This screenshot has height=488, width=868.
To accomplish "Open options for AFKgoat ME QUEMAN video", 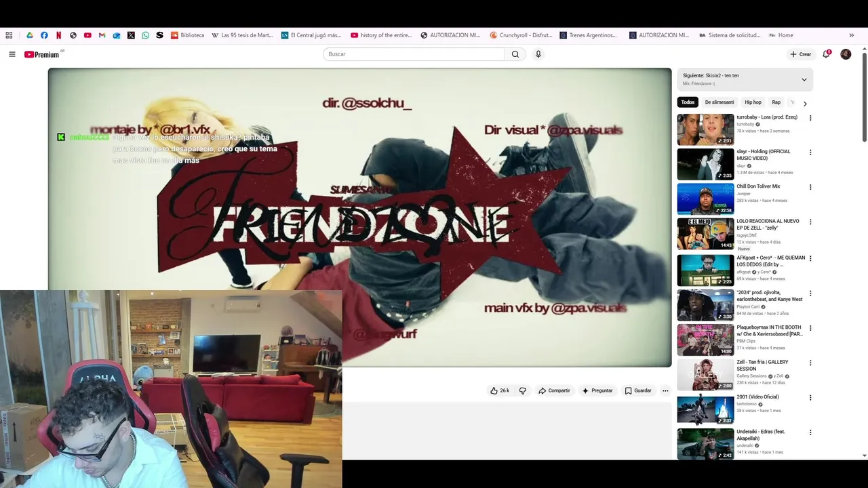I will point(810,258).
